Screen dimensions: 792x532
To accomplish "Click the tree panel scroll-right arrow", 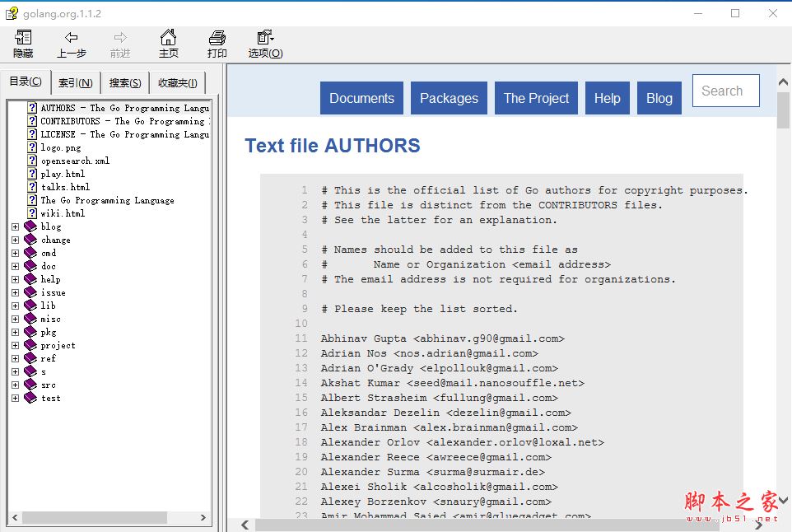I will [x=203, y=517].
